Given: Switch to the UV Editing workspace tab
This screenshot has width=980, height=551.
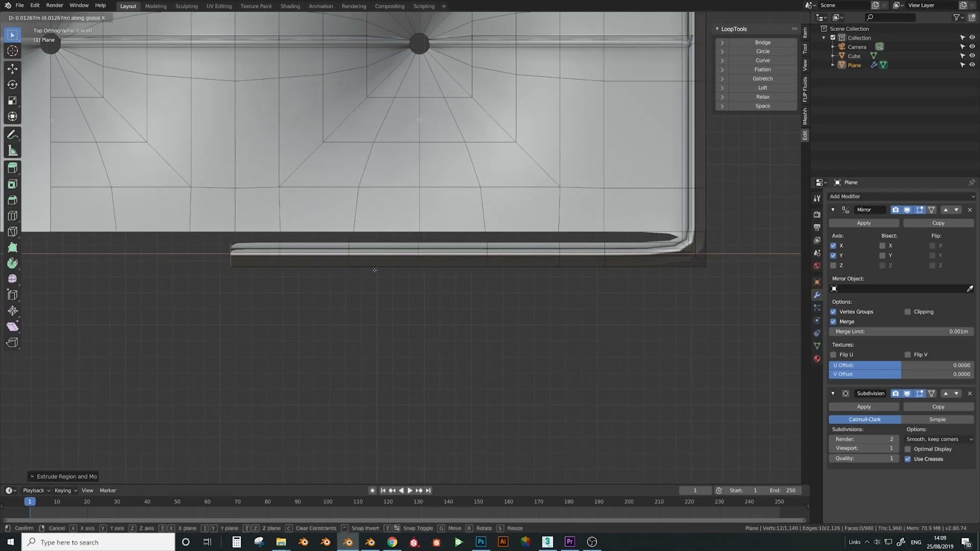Looking at the screenshot, I should pos(219,6).
